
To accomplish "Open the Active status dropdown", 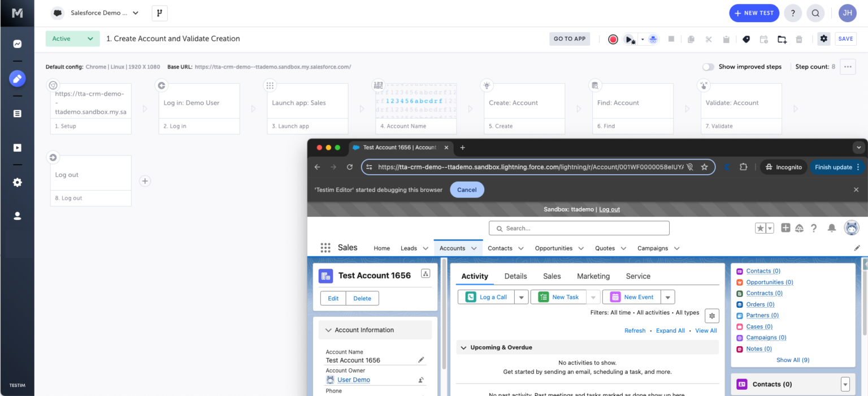I will (x=72, y=38).
